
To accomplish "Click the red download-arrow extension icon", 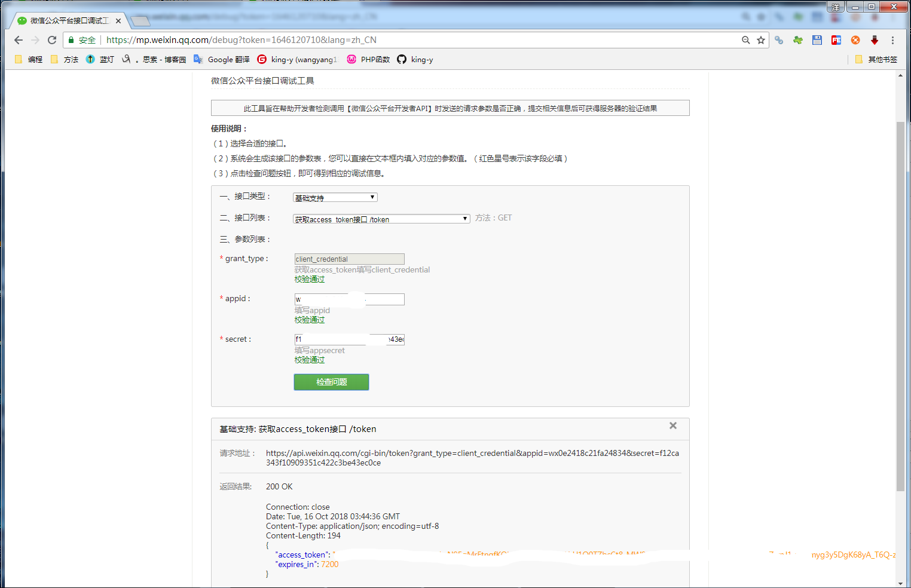I will pos(875,40).
